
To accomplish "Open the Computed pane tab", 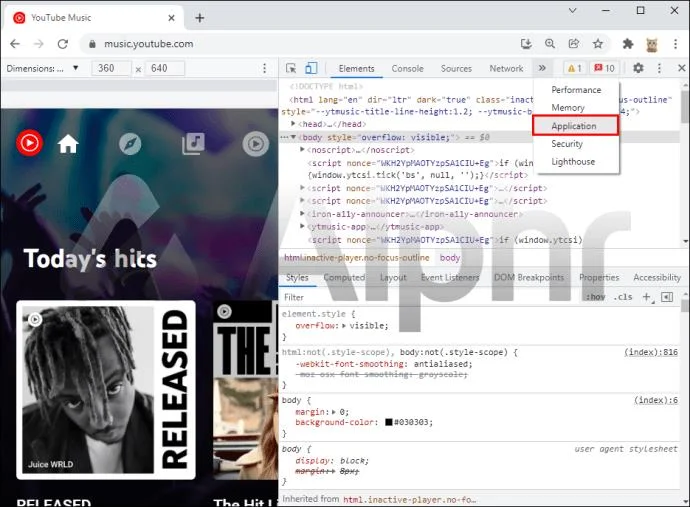I will click(344, 278).
